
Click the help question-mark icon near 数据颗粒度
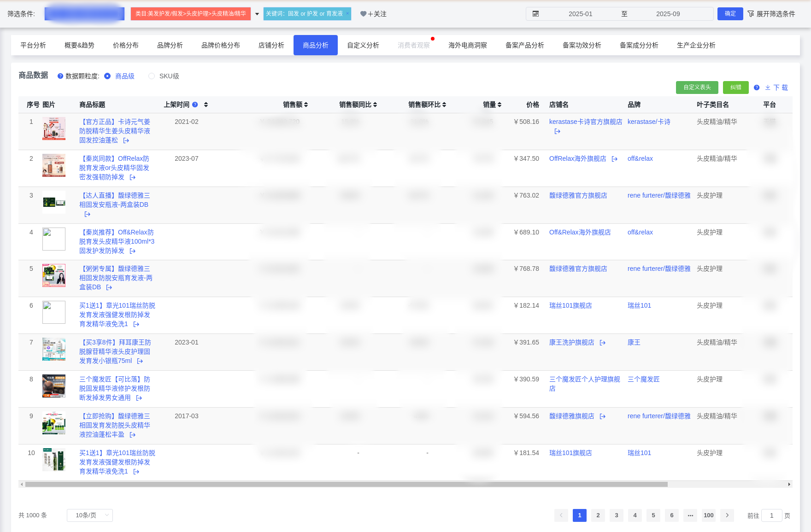coord(60,76)
